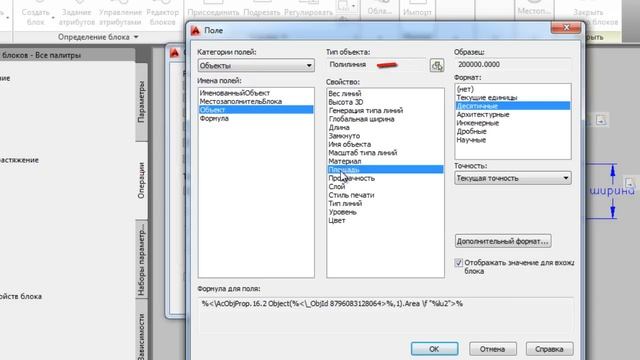Screen dimensions: 640x360
Task: Select Объект in field names list
Action: point(256,110)
